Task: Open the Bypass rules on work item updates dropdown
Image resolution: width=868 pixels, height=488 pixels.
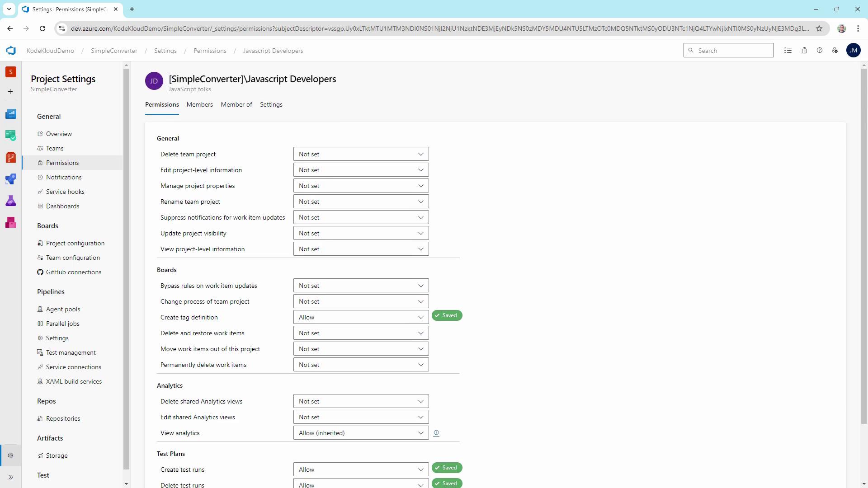Action: pos(361,286)
